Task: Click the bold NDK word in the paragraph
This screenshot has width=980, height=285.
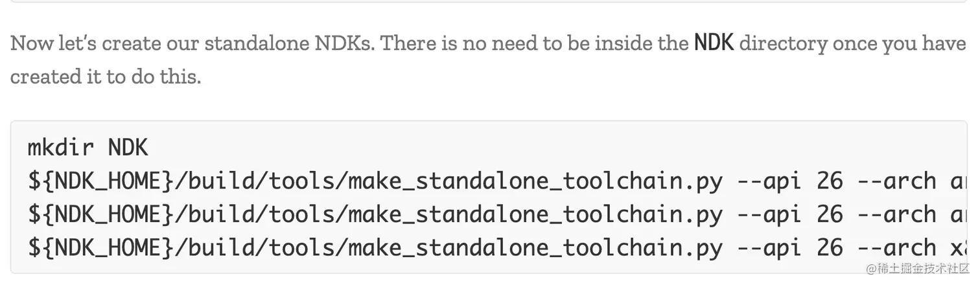Action: [x=714, y=43]
